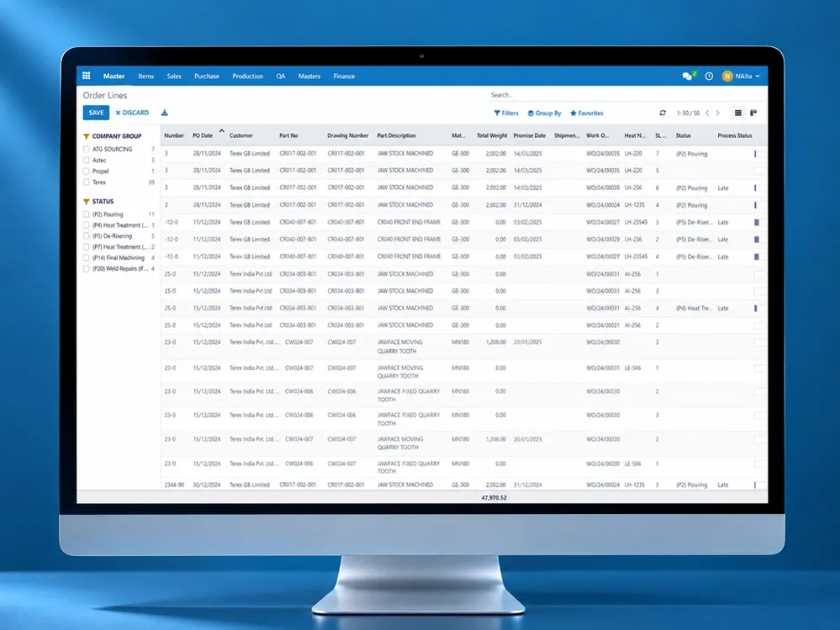840x630 pixels.
Task: Open the apps grid menu icon
Action: click(87, 76)
